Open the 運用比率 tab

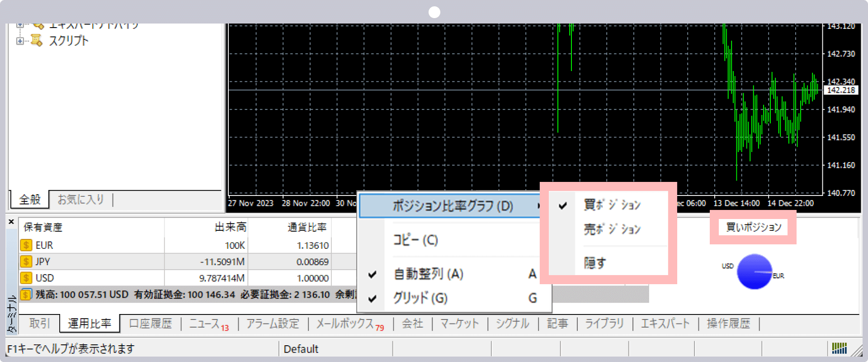tap(90, 324)
